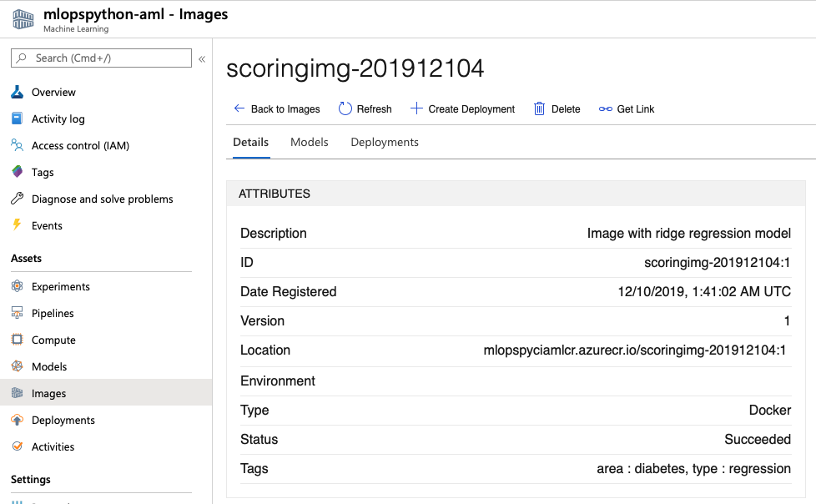
Task: Click the Tags value area : diabetes
Action: [693, 468]
